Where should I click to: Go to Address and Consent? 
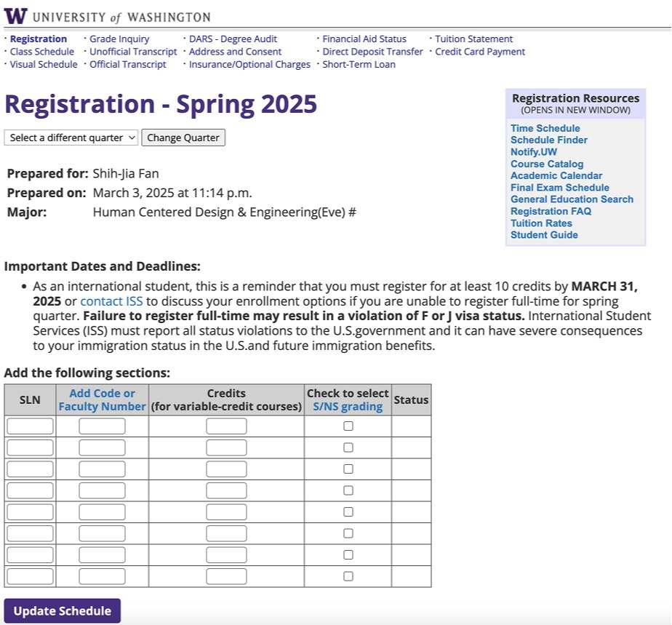[x=236, y=52]
